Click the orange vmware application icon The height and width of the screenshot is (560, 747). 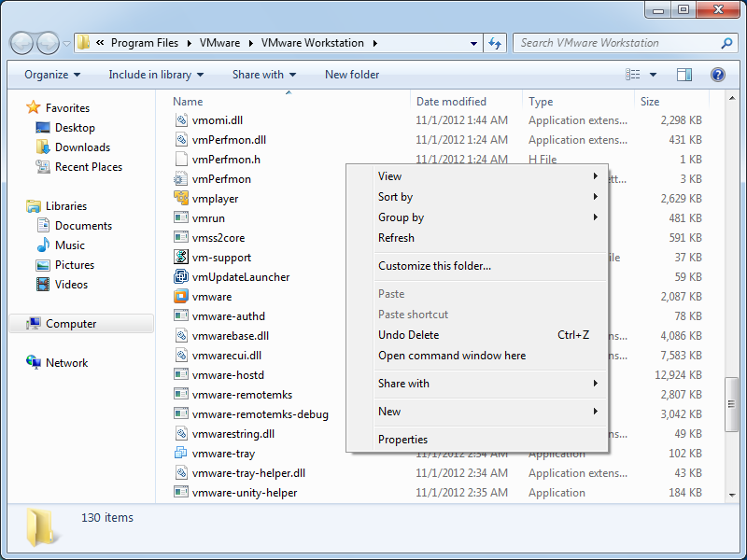pyautogui.click(x=182, y=297)
